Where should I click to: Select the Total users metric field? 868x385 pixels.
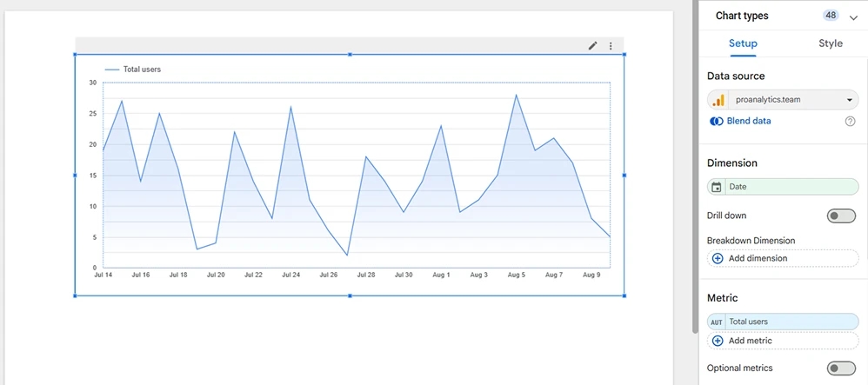[783, 322]
